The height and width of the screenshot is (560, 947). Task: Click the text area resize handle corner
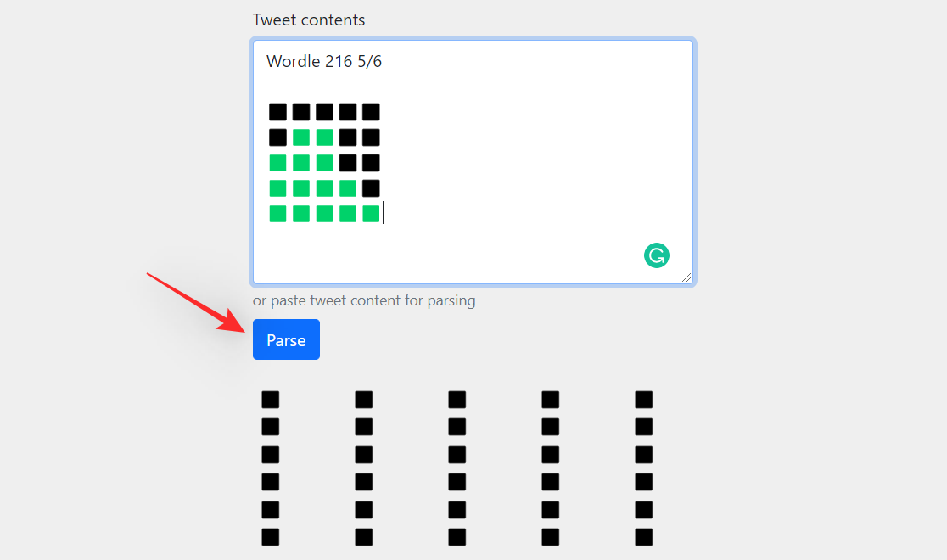(686, 277)
